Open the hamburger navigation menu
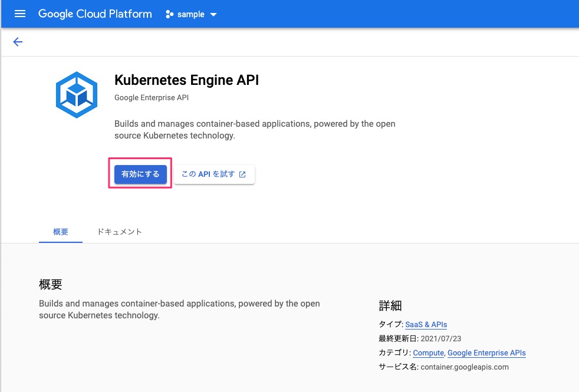Image resolution: width=579 pixels, height=392 pixels. click(20, 14)
